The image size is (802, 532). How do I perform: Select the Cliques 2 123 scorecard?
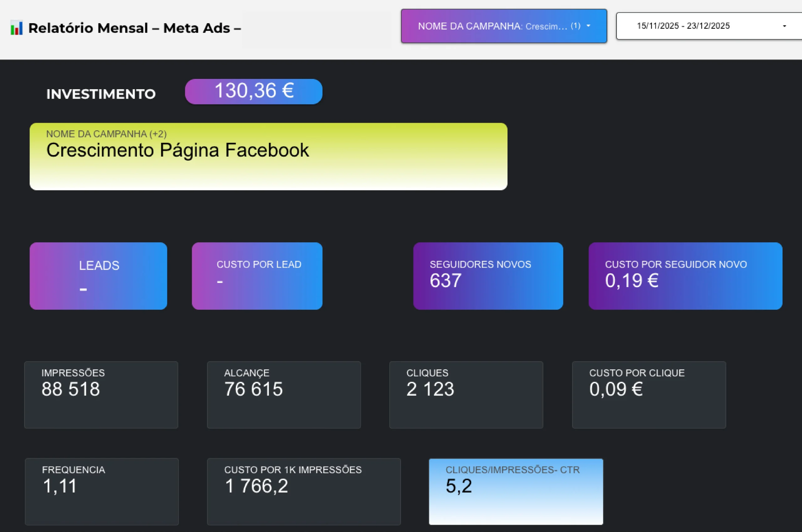click(x=466, y=395)
